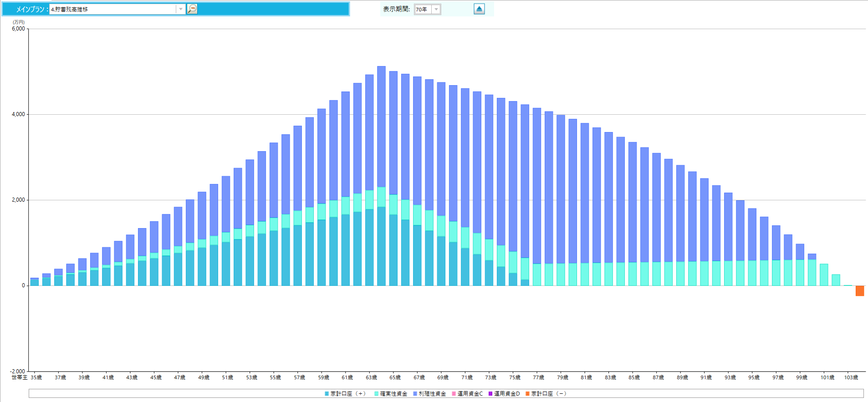Click the 利殖性資金 legend swatch

[x=415, y=394]
